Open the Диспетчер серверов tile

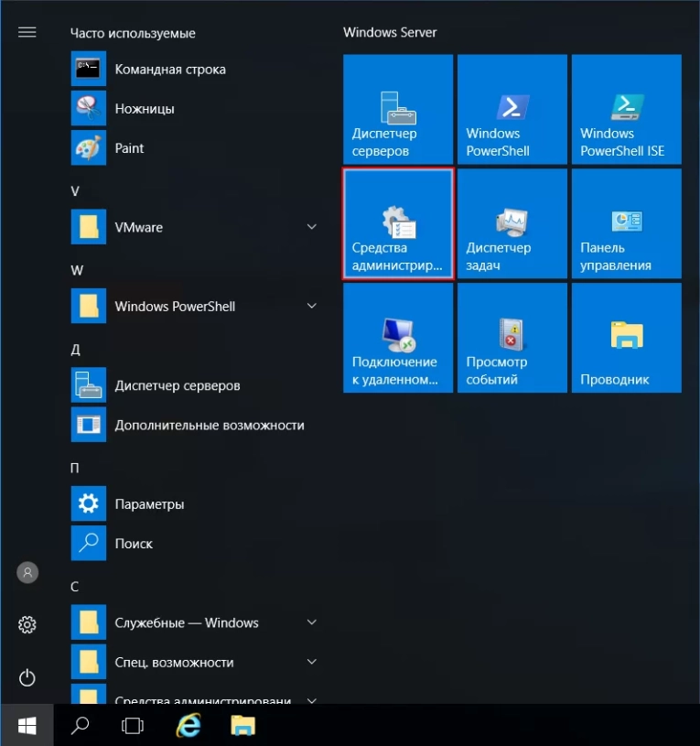coord(398,109)
